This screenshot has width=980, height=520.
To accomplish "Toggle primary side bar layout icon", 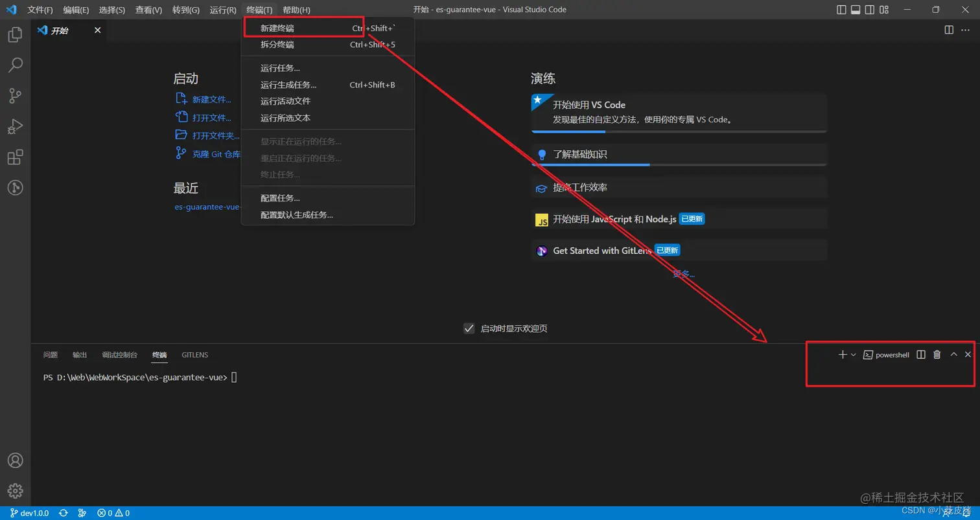I will tap(841, 10).
